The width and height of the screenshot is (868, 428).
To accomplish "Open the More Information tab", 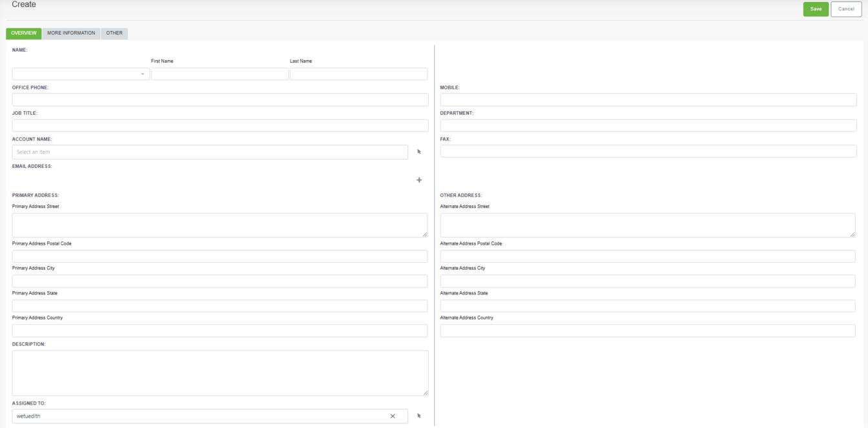I will [71, 34].
